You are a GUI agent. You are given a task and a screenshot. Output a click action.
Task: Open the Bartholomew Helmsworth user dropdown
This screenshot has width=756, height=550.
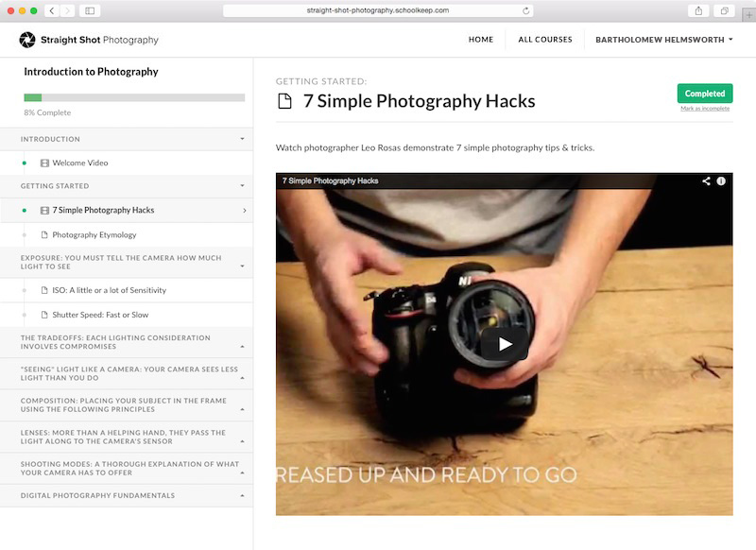pos(664,40)
